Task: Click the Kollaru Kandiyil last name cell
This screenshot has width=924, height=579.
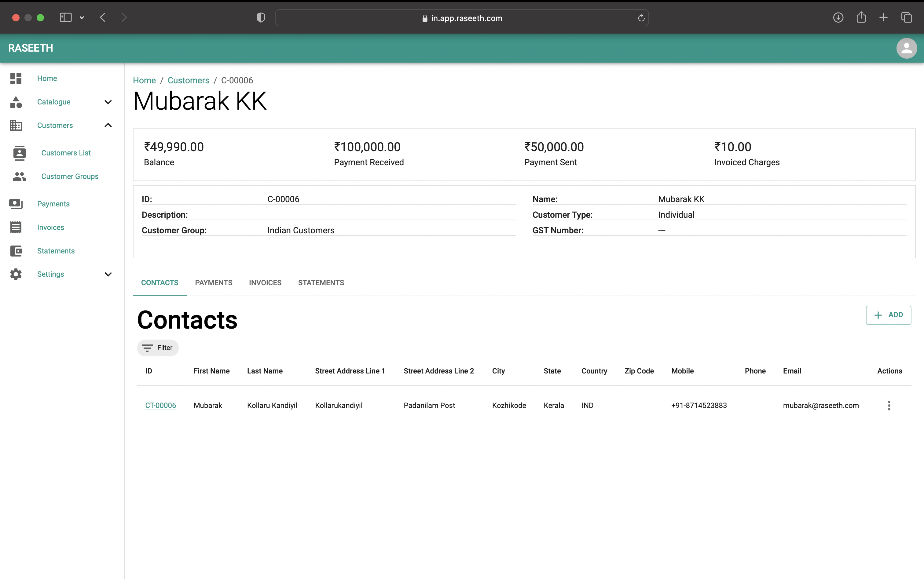Action: tap(272, 406)
